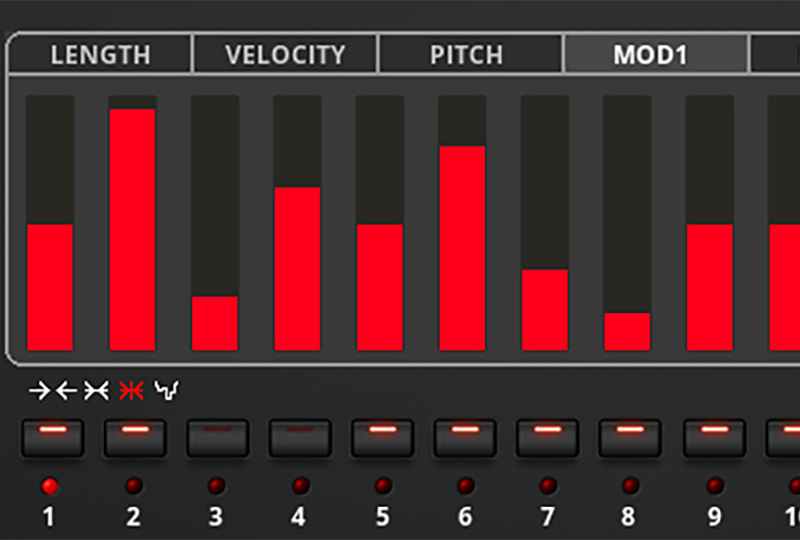
Task: Enable the unlit step 4 button
Action: (x=300, y=438)
